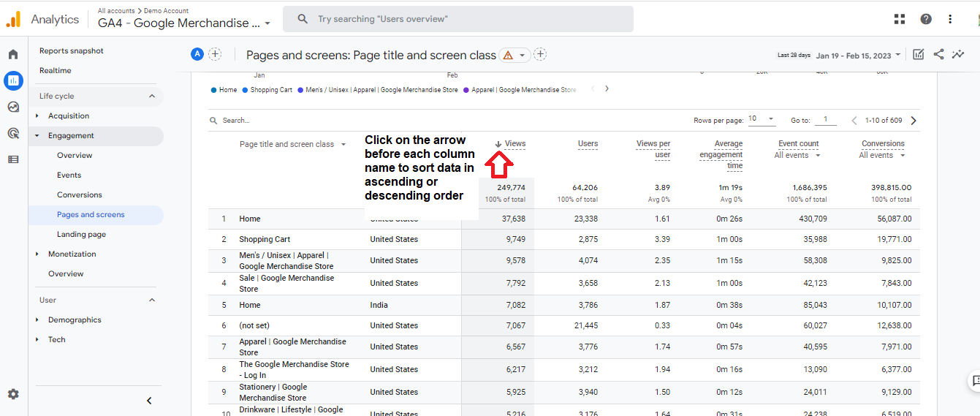Viewport: 980px width, 416px height.
Task: Open the date range dropdown
Action: click(859, 56)
